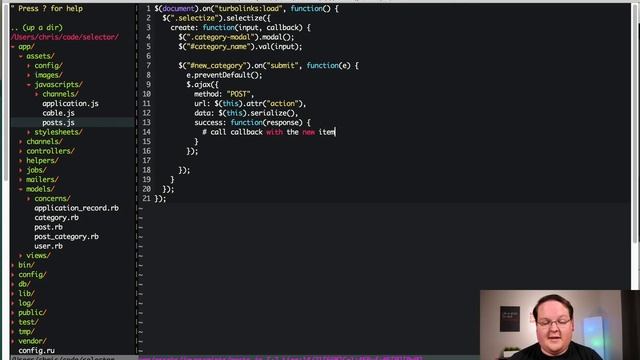Open the bin/ folder
This screenshot has width=640, height=360.
[x=26, y=265]
